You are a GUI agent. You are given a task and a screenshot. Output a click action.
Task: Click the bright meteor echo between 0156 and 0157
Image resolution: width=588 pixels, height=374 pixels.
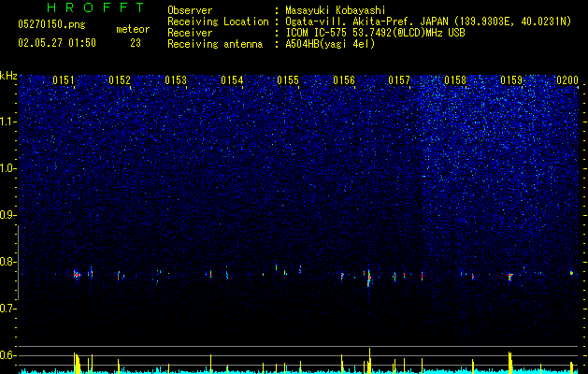click(369, 278)
